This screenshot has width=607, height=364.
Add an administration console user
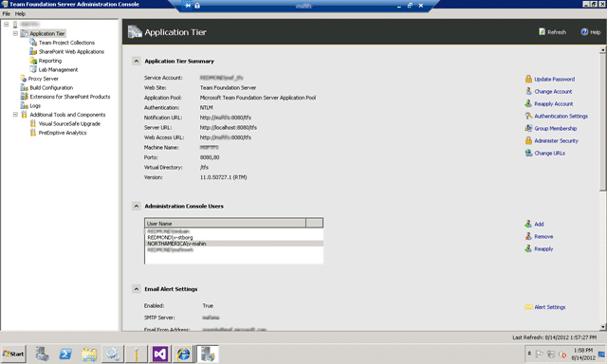(x=539, y=224)
